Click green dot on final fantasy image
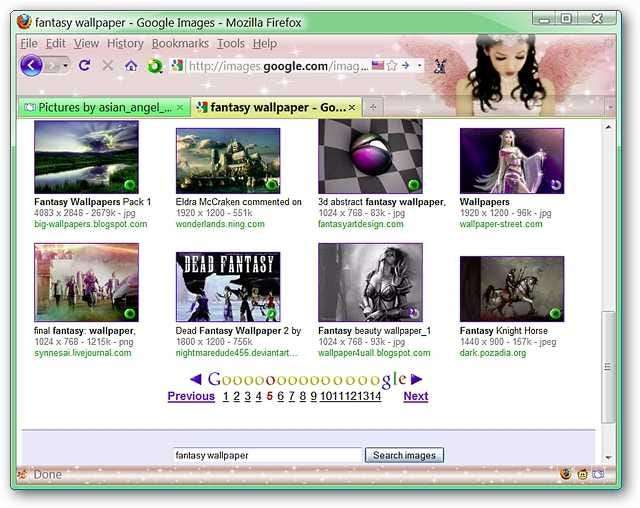The height and width of the screenshot is (508, 640). 130,313
